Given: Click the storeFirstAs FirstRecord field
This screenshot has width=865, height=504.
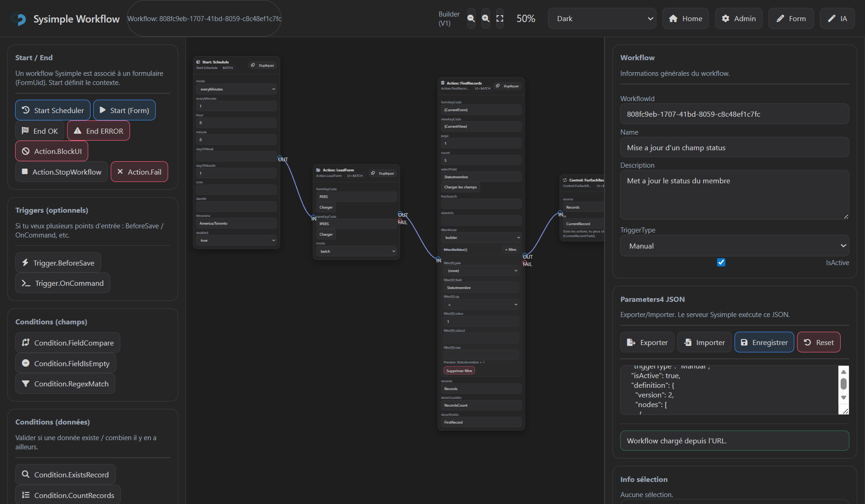Looking at the screenshot, I should pos(481,422).
